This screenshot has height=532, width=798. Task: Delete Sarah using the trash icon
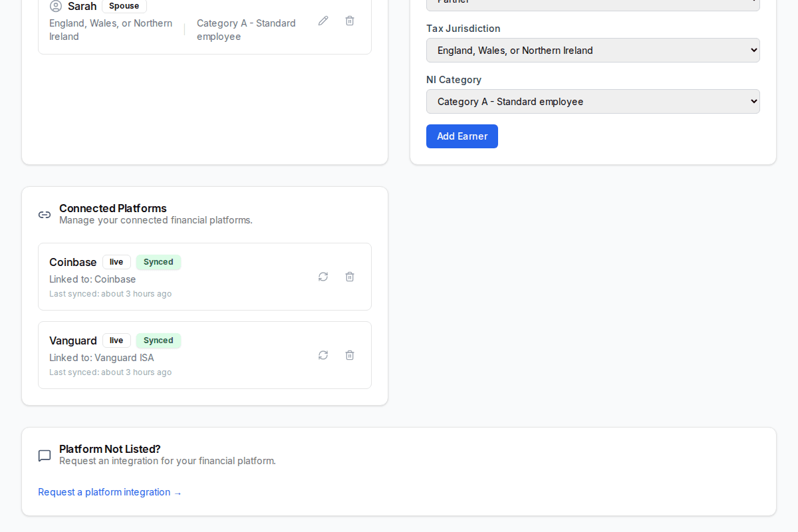tap(350, 21)
